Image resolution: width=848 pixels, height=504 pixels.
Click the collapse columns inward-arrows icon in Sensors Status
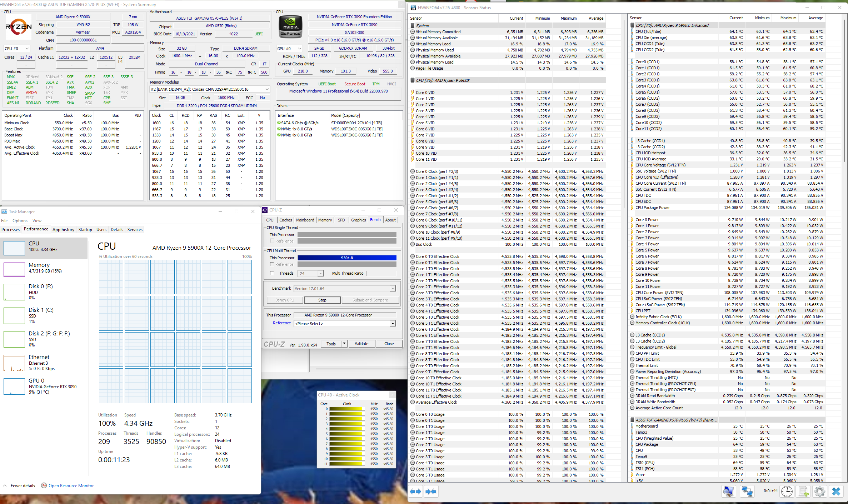coord(431,491)
